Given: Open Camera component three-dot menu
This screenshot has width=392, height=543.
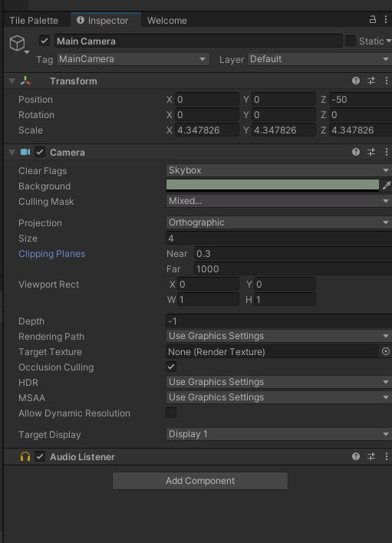Looking at the screenshot, I should tap(387, 152).
